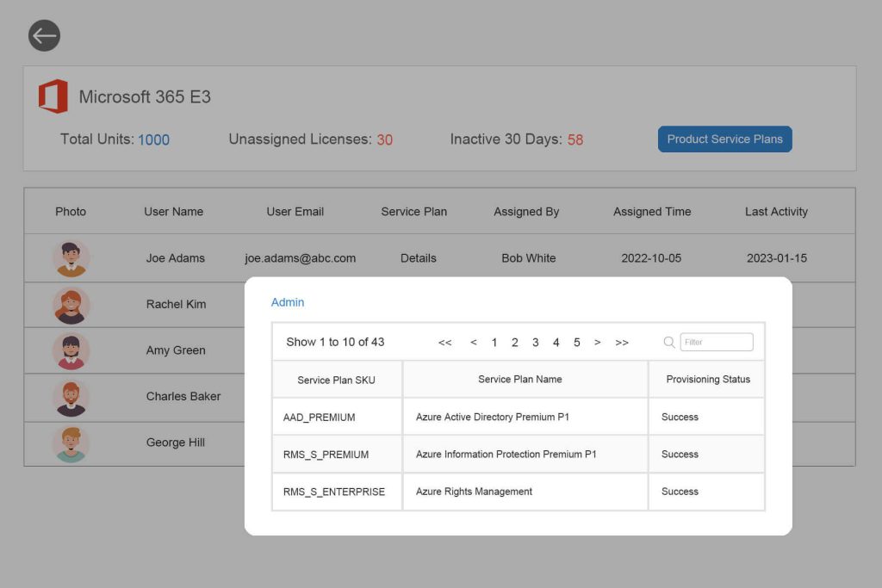Sort by Service Plan SKU column header
Image resolution: width=882 pixels, height=588 pixels.
click(337, 380)
